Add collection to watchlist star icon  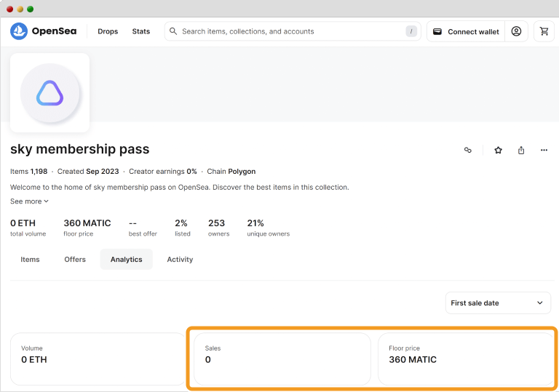(x=498, y=150)
